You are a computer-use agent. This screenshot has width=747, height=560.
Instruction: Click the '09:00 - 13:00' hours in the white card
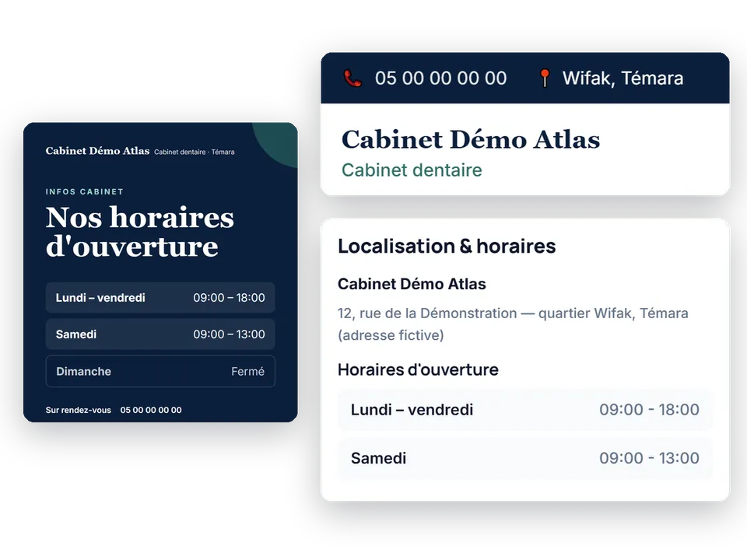pyautogui.click(x=649, y=458)
